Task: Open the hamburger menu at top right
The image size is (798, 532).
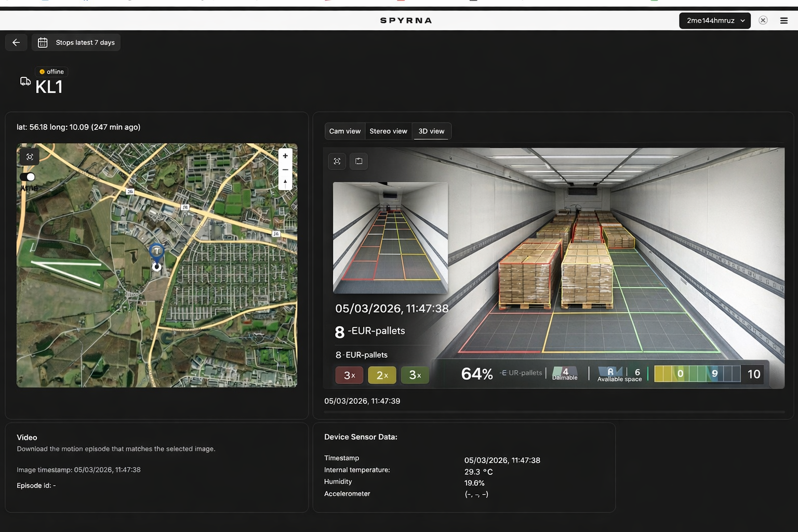Action: [783, 20]
